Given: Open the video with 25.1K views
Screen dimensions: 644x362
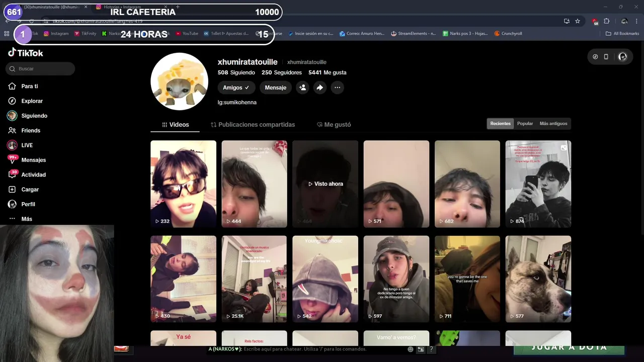Looking at the screenshot, I should pos(255,279).
